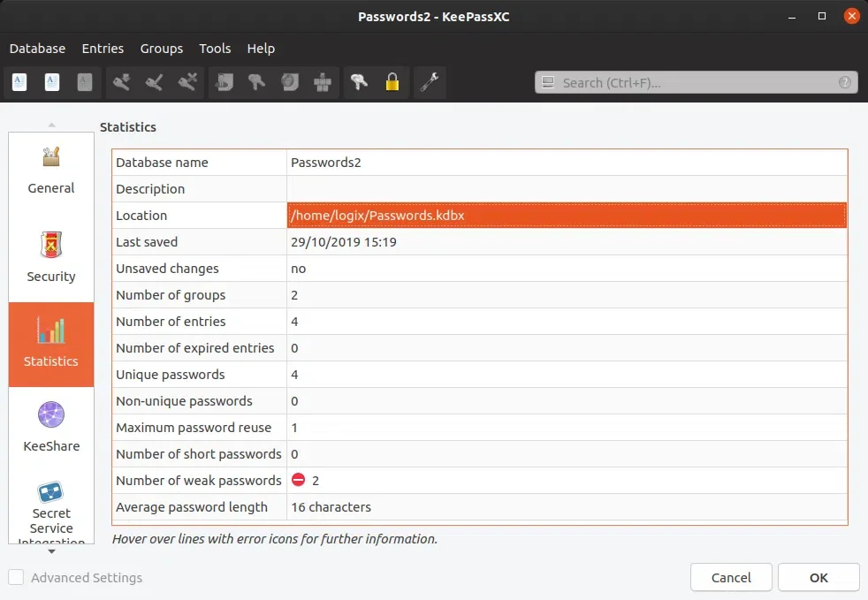Open the Tools menu
This screenshot has height=600, width=868.
click(215, 49)
